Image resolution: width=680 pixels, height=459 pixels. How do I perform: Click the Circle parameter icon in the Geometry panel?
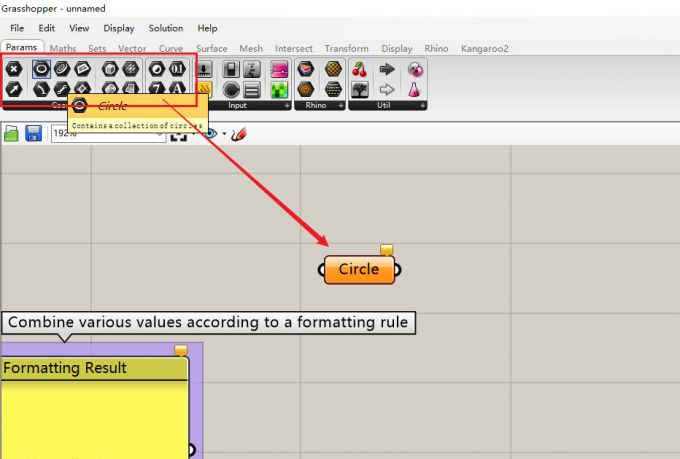[41, 69]
